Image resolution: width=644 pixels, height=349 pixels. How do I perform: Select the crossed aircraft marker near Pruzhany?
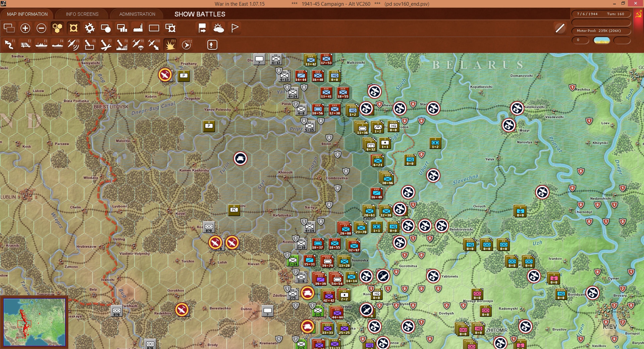point(165,75)
